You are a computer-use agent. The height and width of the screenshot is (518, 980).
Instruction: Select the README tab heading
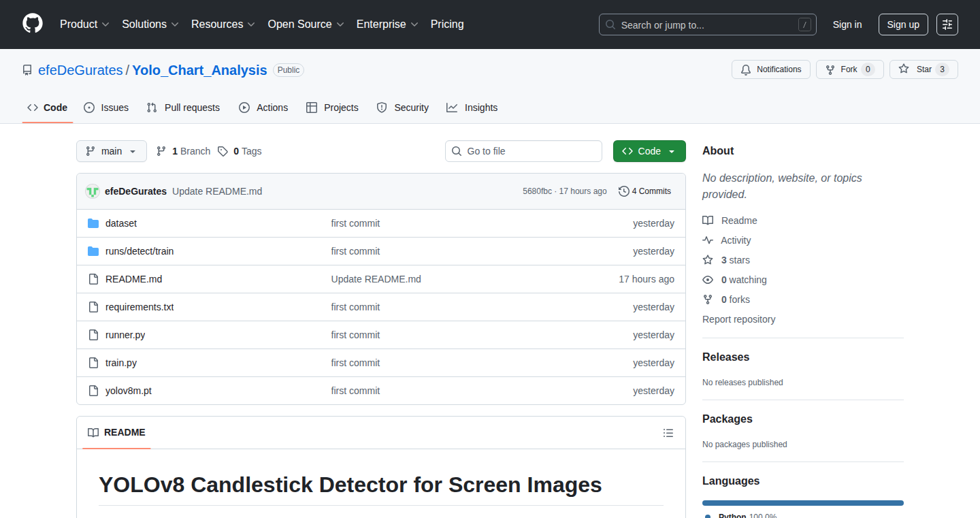point(116,433)
